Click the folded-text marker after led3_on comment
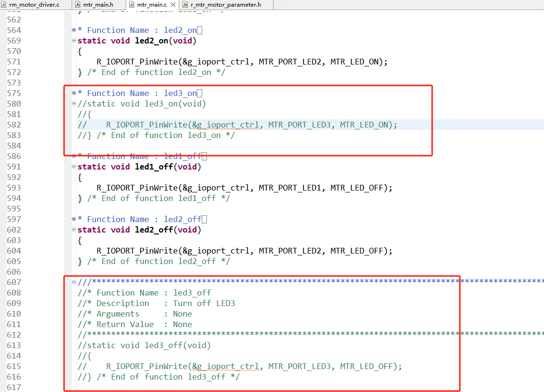Image resolution: width=544 pixels, height=392 pixels. (x=200, y=94)
